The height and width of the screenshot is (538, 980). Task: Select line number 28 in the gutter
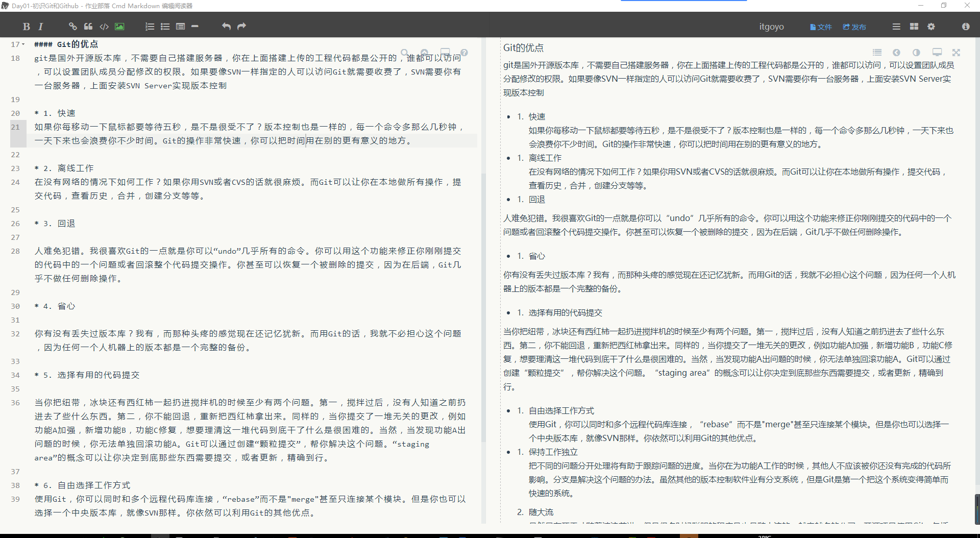(15, 251)
